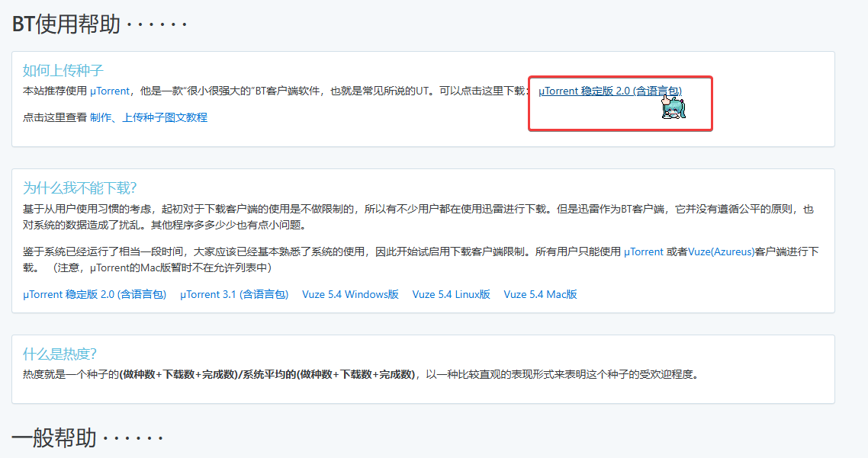Click μTorrent link in 所有用户只能使用 sentence
Image resolution: width=868 pixels, height=458 pixels.
tap(643, 251)
